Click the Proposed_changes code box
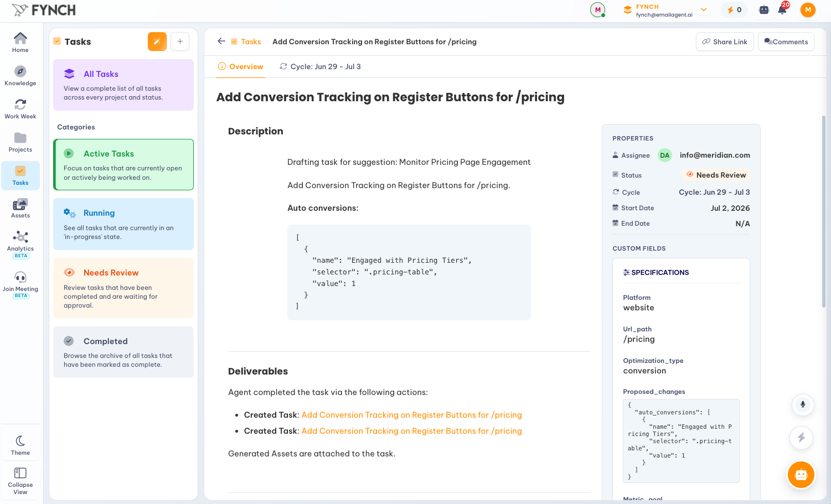 [x=681, y=441]
